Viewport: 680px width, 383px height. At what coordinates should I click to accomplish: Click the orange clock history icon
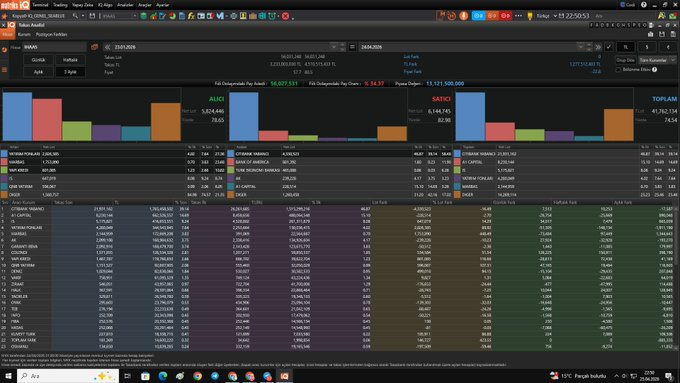tap(451, 16)
